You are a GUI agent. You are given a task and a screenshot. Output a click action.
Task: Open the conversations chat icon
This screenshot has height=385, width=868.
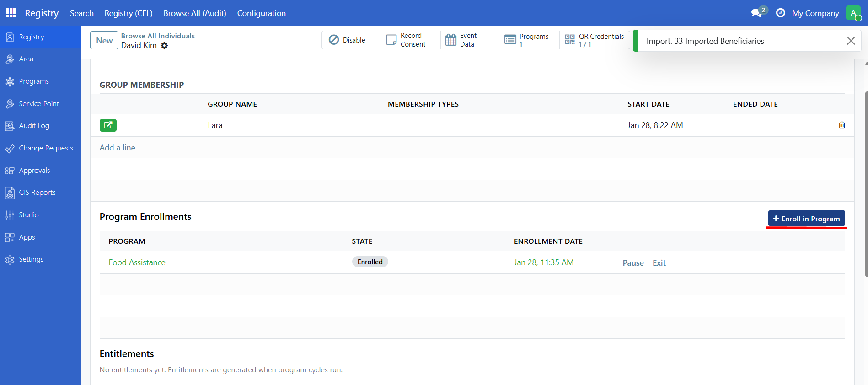[x=757, y=13]
